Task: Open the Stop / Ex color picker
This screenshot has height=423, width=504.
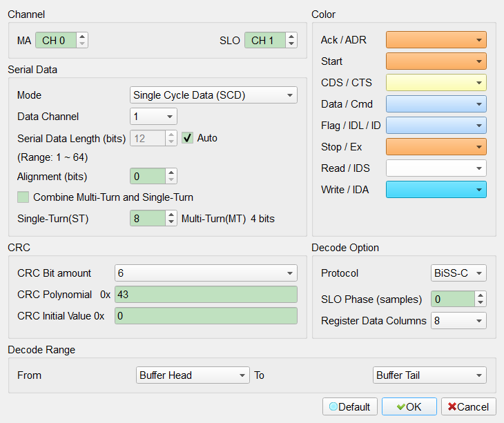Action: pyautogui.click(x=436, y=147)
